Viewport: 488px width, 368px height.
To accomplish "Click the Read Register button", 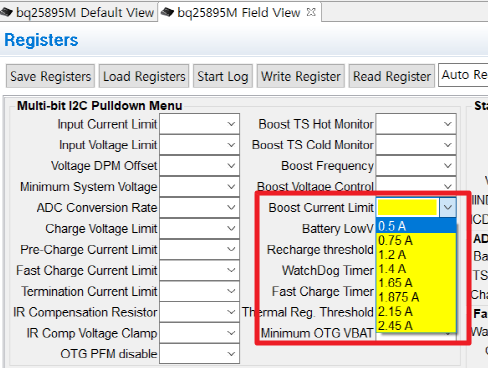I will pos(392,76).
